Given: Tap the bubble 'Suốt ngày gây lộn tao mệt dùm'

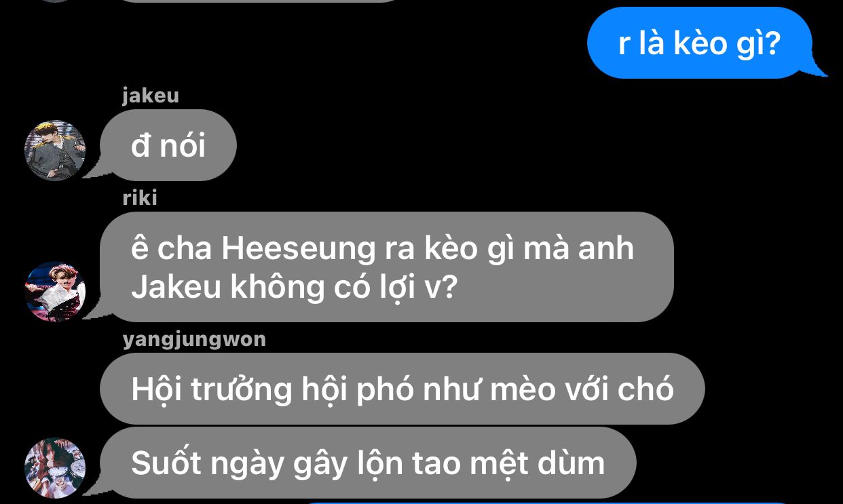Looking at the screenshot, I should point(368,463).
